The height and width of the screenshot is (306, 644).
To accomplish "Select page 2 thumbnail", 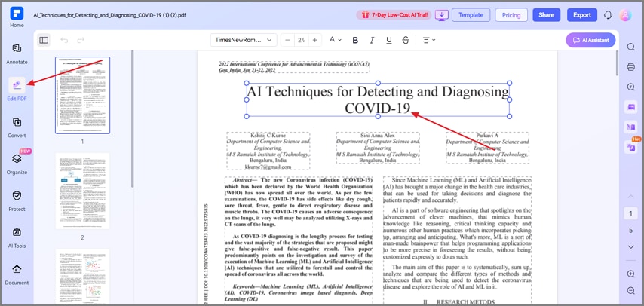I will [x=82, y=191].
